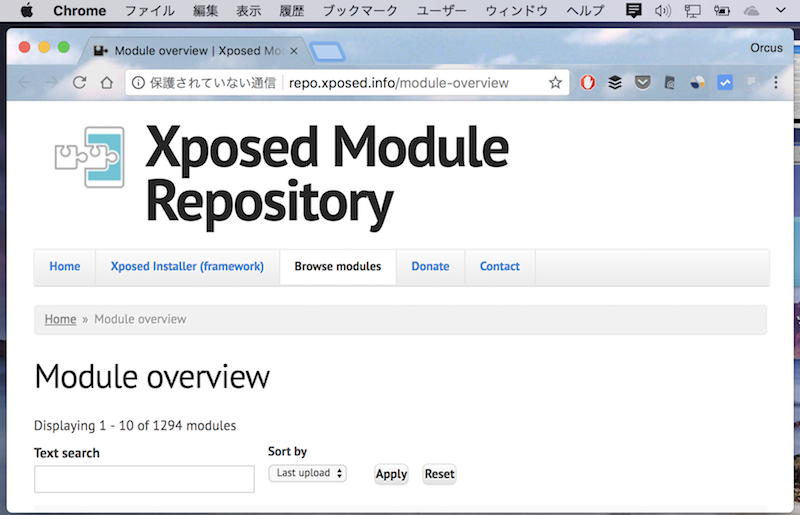Open the ユーザー menu
The width and height of the screenshot is (800, 515).
click(x=441, y=10)
